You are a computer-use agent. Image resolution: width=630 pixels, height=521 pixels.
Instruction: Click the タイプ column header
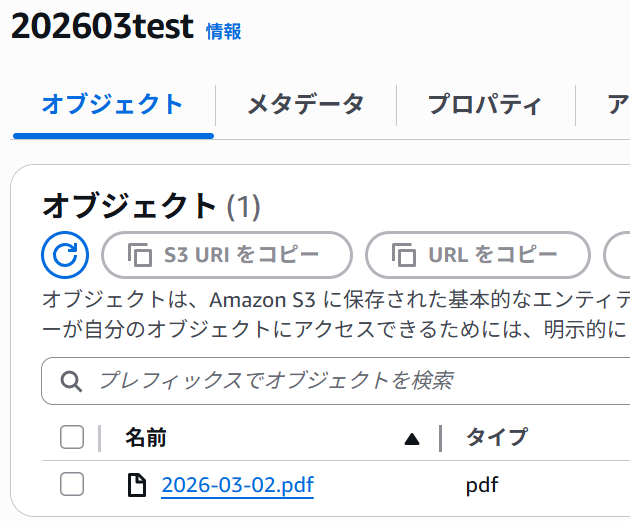(x=496, y=437)
